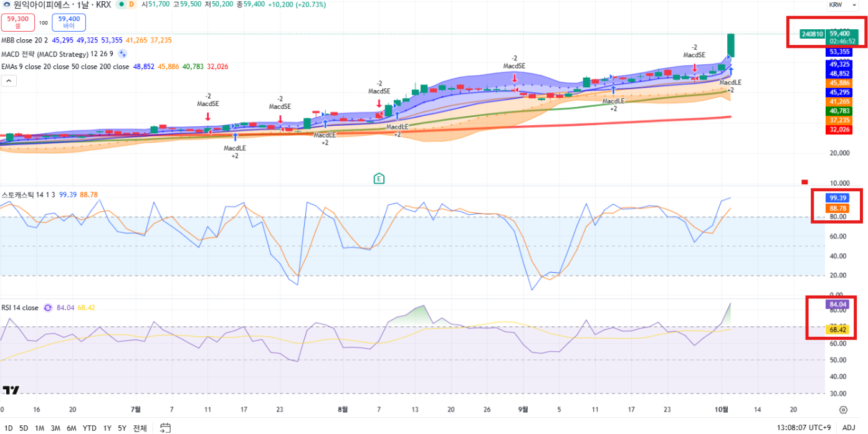This screenshot has width=868, height=434.
Task: Click the MacdSE -2 marker above 7월 11
Action: click(x=207, y=106)
